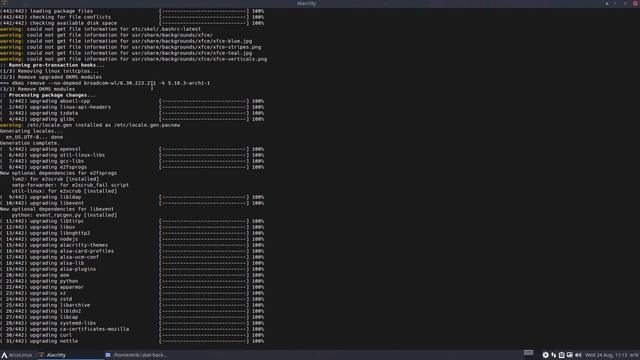Minimize the Alacritty window
Image resolution: width=640 pixels, height=360 pixels.
(x=616, y=3)
